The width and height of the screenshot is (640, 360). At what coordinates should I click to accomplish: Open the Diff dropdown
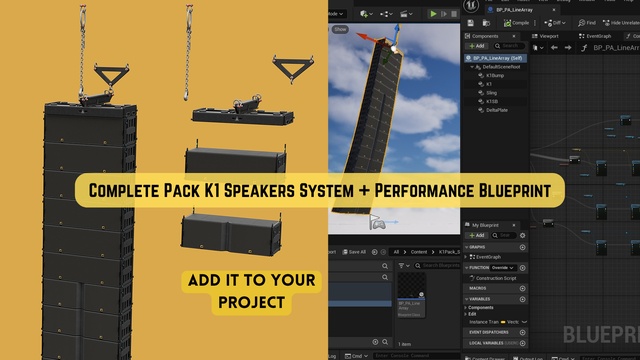[555, 23]
